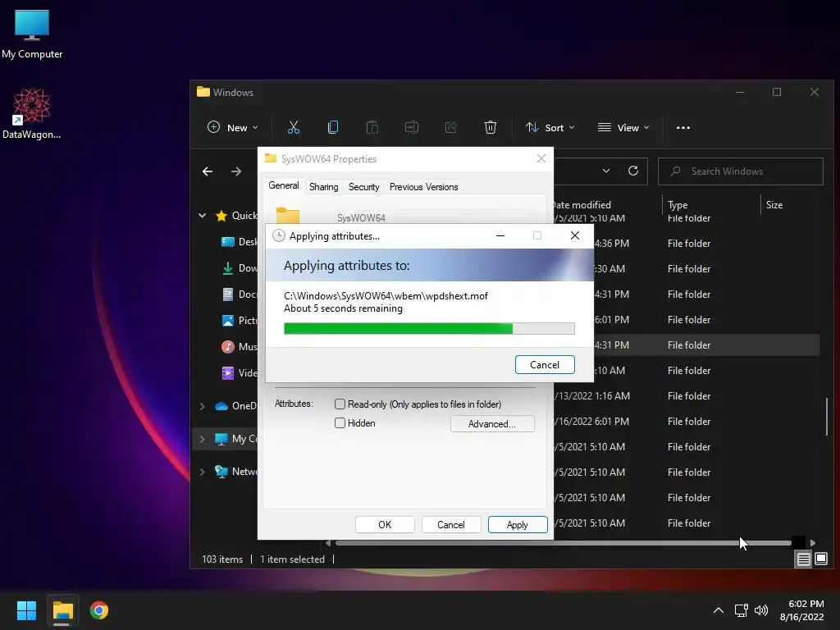Toggle the Hidden attribute checkbox
This screenshot has height=630, width=840.
pyautogui.click(x=340, y=422)
